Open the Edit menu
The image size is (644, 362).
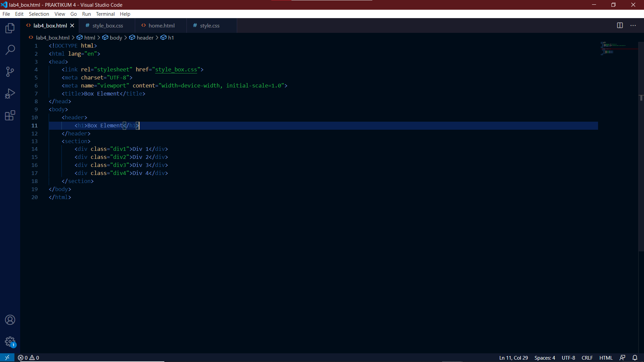coord(19,14)
